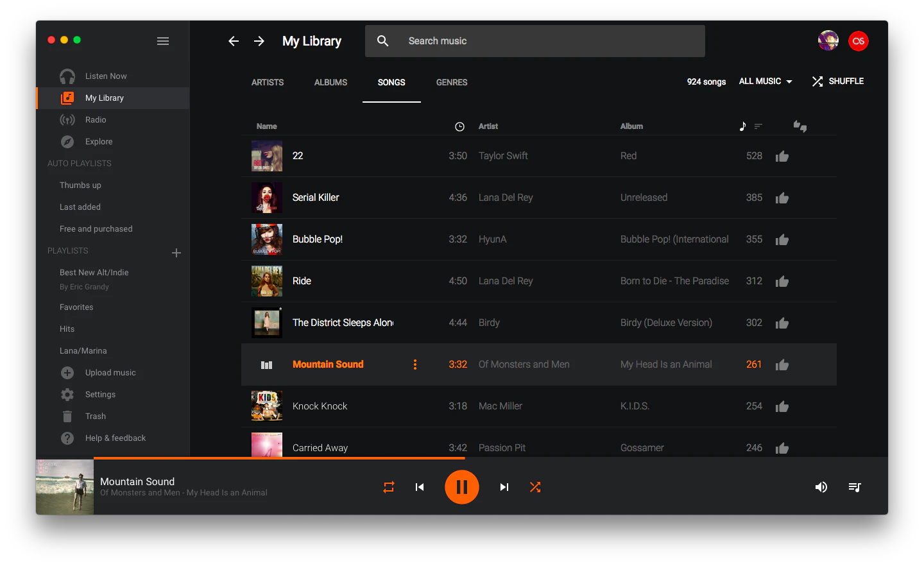
Task: Open Listen Now in sidebar
Action: [113, 76]
